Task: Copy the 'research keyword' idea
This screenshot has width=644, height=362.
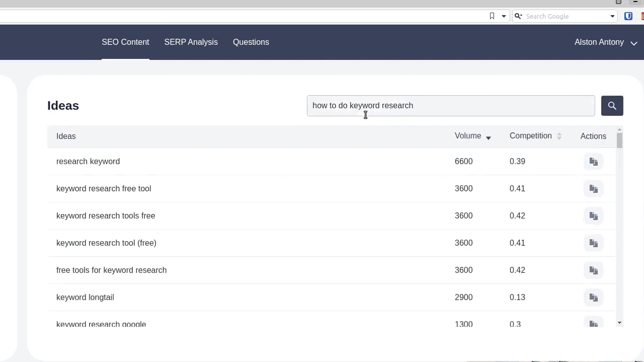Action: tap(593, 162)
